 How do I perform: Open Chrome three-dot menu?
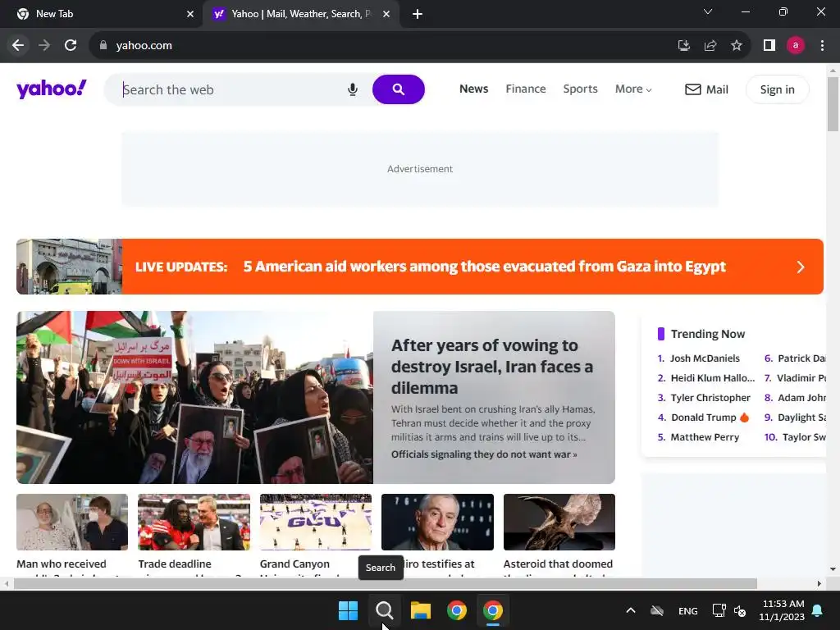(x=822, y=46)
